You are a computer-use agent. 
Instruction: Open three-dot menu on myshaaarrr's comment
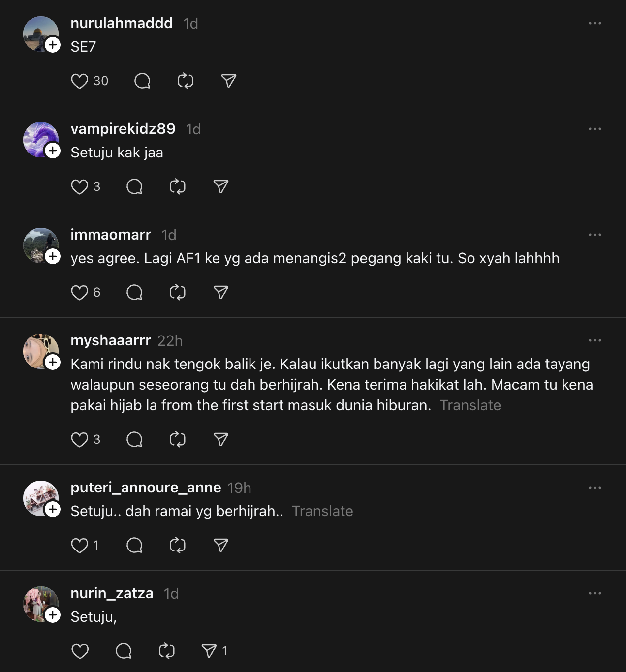click(595, 340)
